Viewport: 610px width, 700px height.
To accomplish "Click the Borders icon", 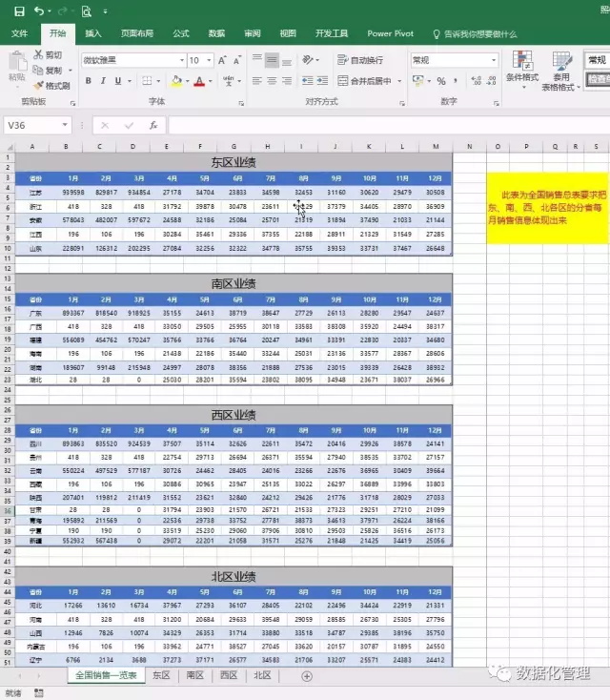I will coord(147,81).
